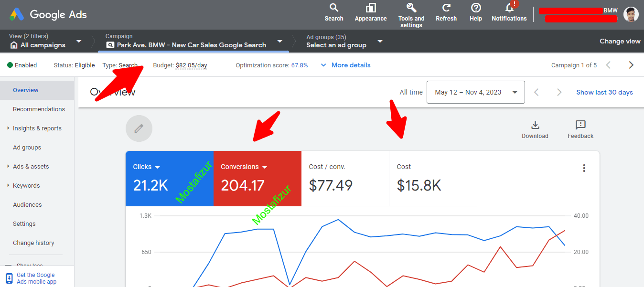Open Change history in the sidebar
This screenshot has width=644, height=287.
pos(33,243)
